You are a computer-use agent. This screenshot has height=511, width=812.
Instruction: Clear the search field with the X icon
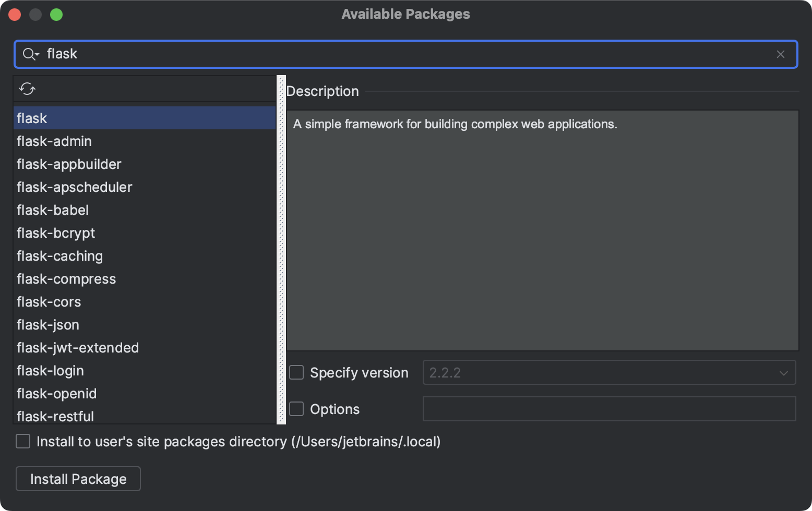click(781, 54)
